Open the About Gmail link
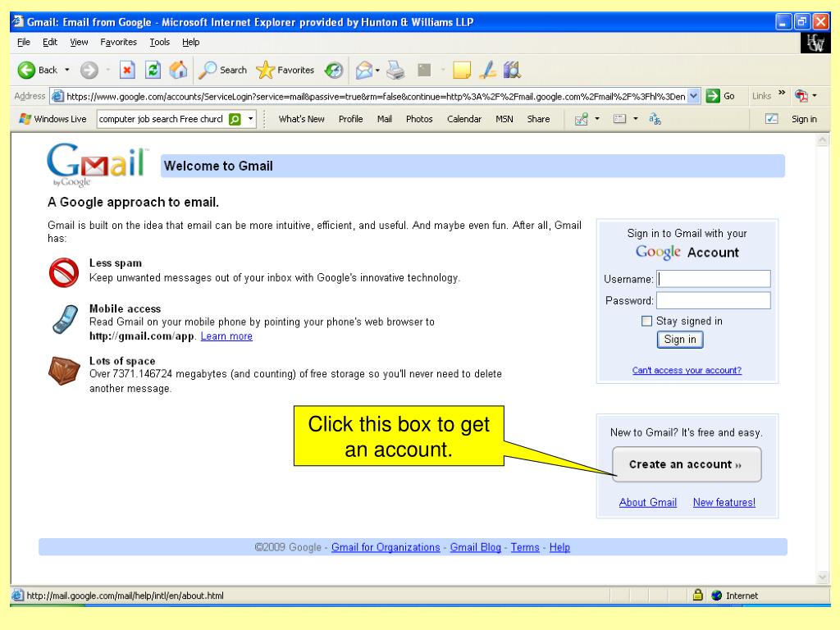This screenshot has width=840, height=630. [648, 503]
